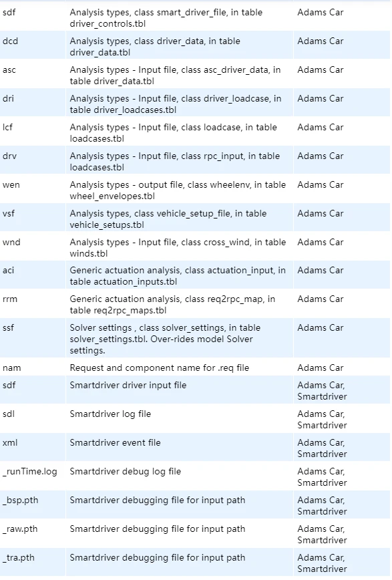
Task: Click the 'aci' actuation input extension
Action: 8,271
